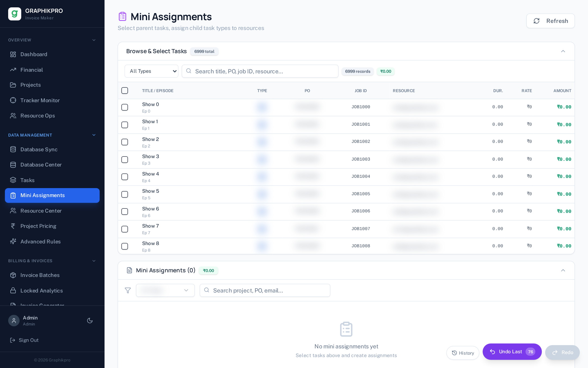Click the JOB ID column header

361,91
